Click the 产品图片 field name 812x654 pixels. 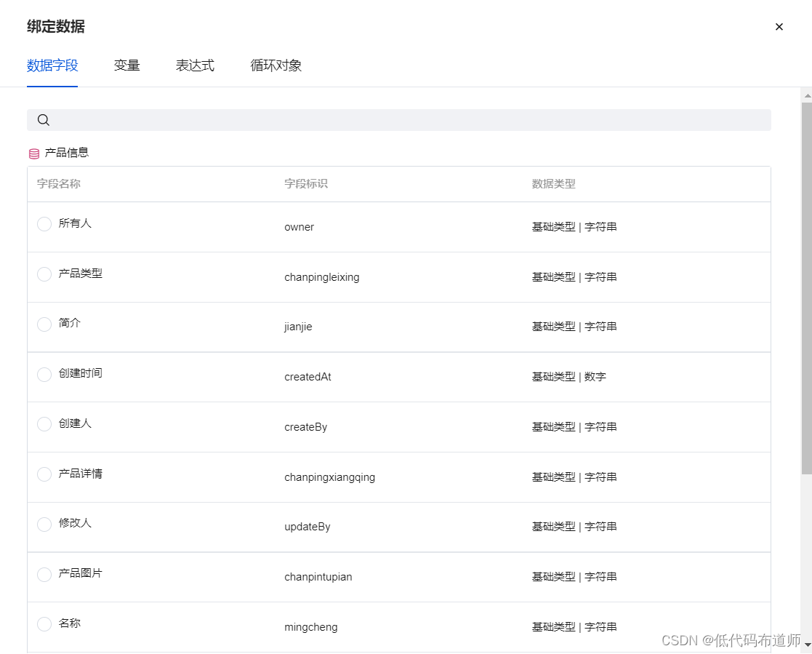(x=80, y=573)
